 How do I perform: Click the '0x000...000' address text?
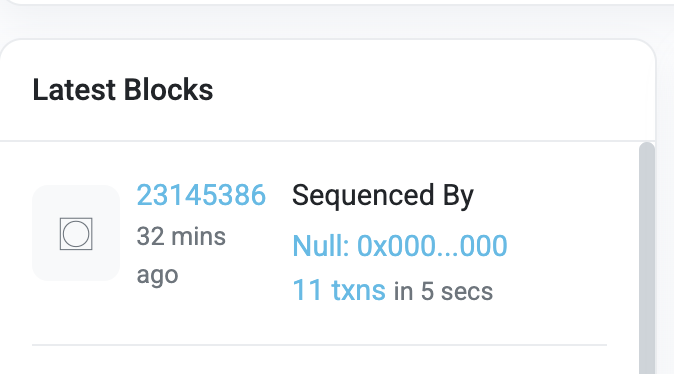click(432, 246)
